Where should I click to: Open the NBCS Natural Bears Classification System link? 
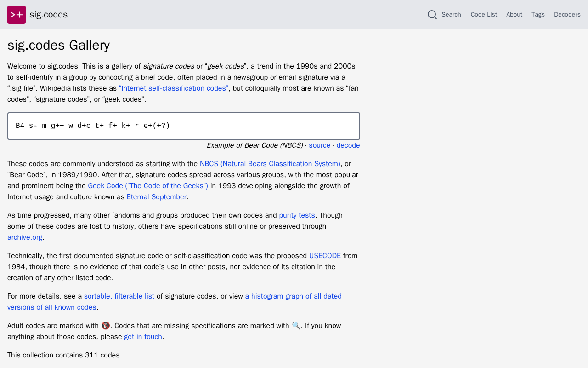(270, 164)
